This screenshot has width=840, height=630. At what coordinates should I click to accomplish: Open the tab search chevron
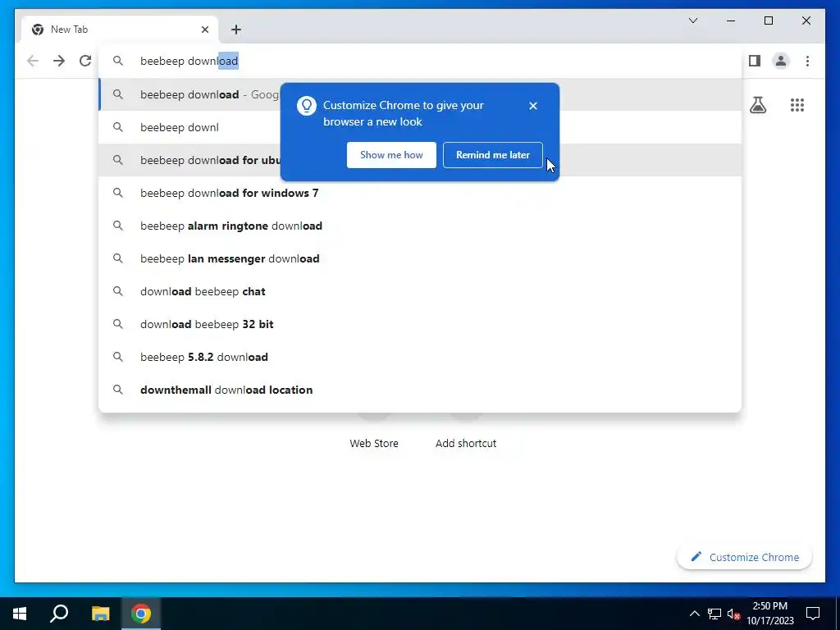point(692,21)
